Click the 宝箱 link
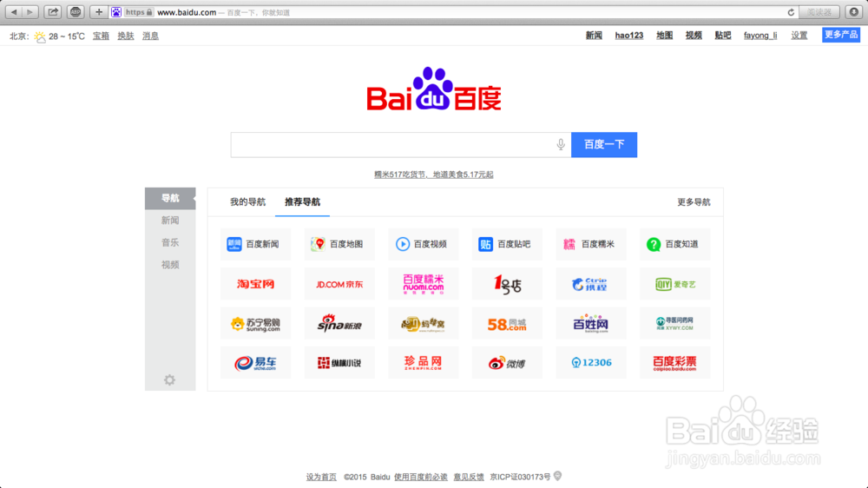Screen dimensions: 868x488 101,36
